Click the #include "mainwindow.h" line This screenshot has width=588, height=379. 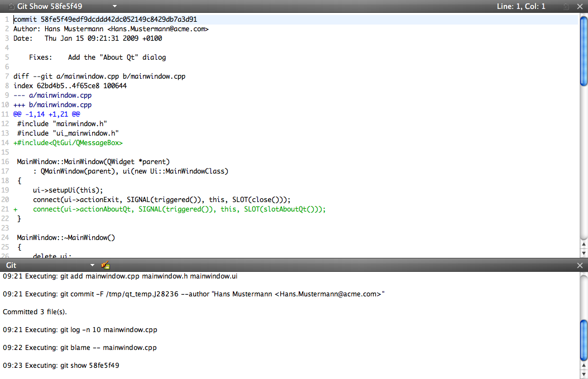point(62,124)
